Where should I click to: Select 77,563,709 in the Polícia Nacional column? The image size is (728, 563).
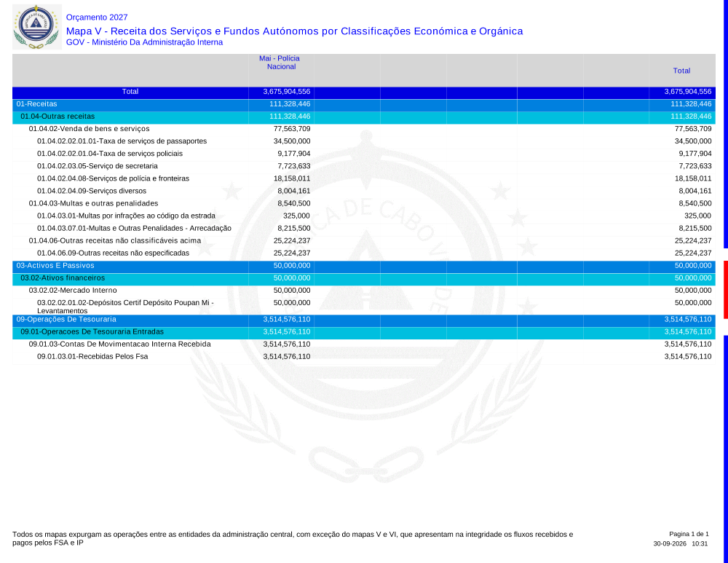(292, 129)
